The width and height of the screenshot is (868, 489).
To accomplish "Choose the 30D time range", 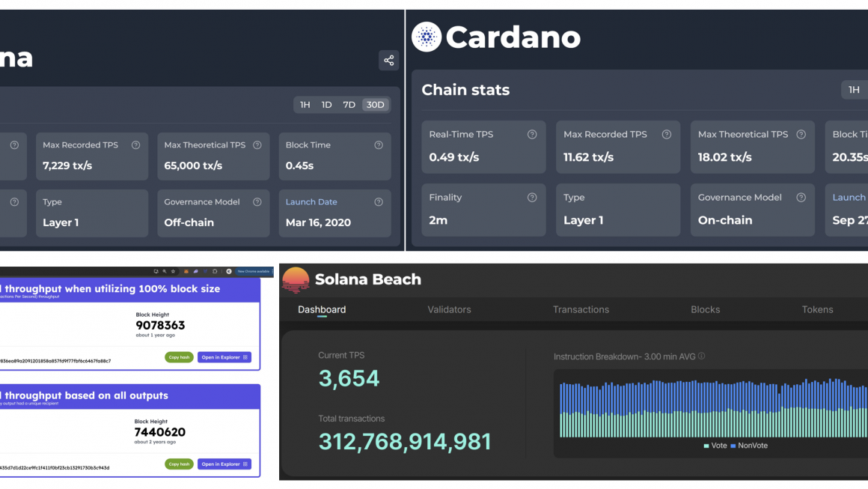I will click(x=376, y=105).
